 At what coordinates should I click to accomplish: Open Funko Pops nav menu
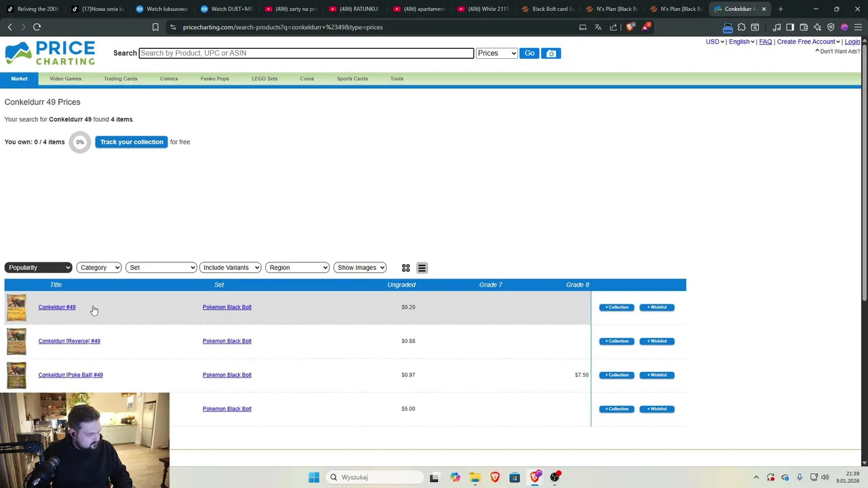coord(215,79)
